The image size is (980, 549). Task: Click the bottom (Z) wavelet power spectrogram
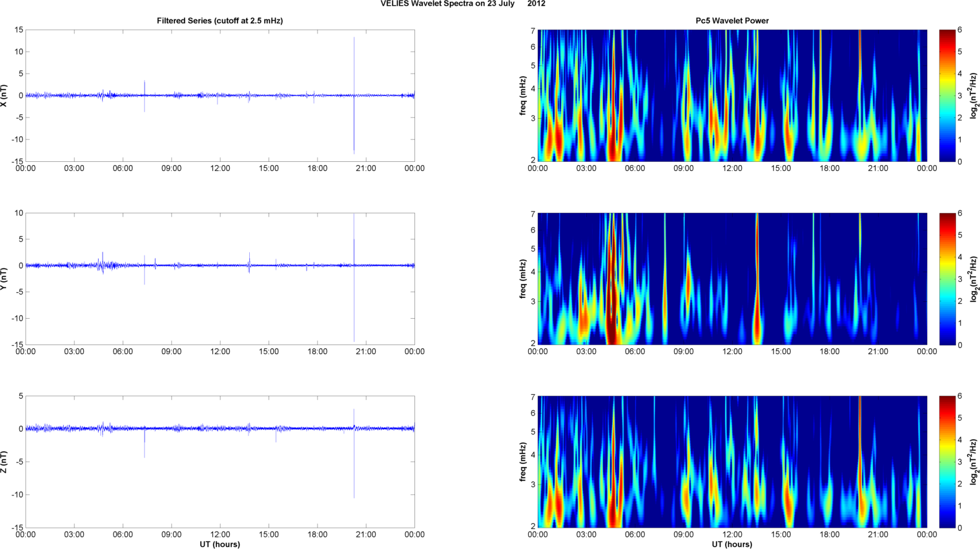(732, 462)
